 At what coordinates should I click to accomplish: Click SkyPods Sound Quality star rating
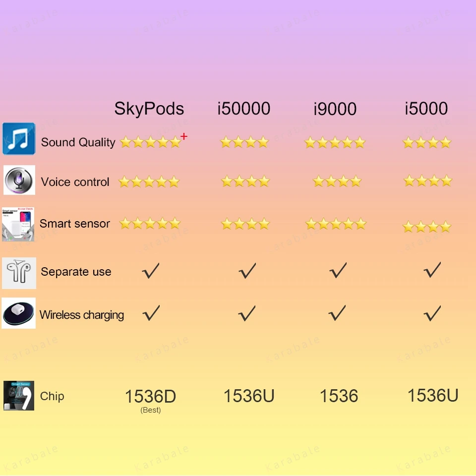coord(151,142)
